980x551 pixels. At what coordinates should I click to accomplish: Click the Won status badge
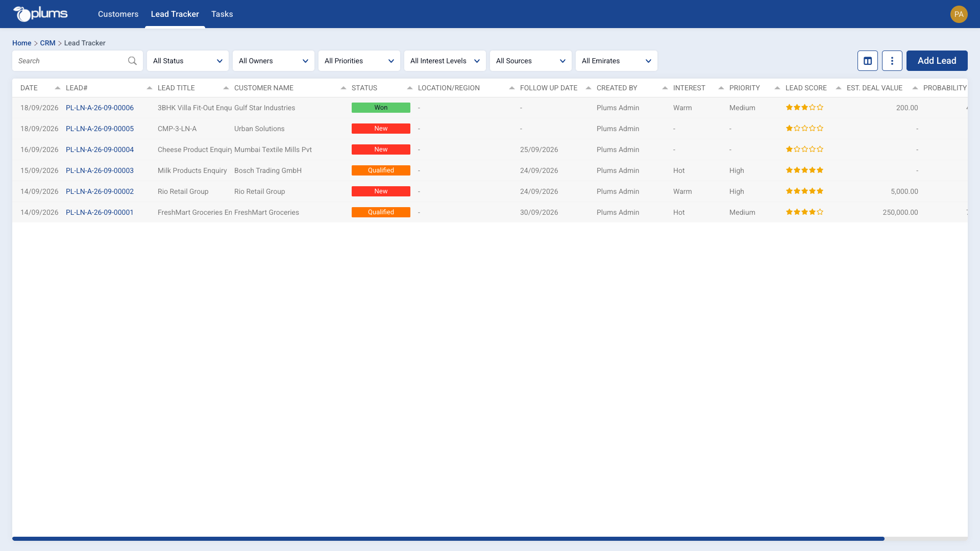(381, 108)
